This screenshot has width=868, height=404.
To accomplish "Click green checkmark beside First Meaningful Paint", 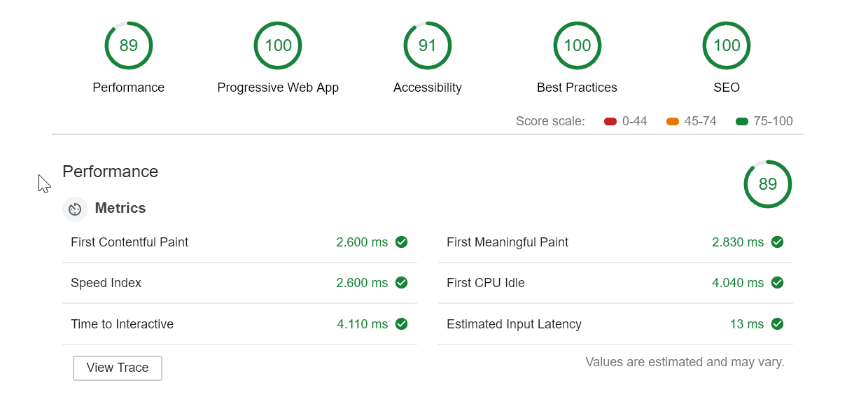I will [777, 242].
